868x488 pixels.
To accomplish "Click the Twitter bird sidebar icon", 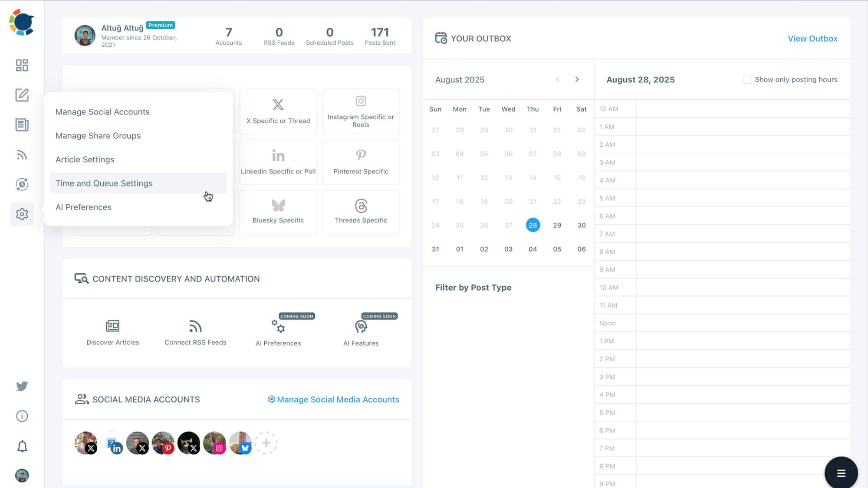I will (22, 386).
